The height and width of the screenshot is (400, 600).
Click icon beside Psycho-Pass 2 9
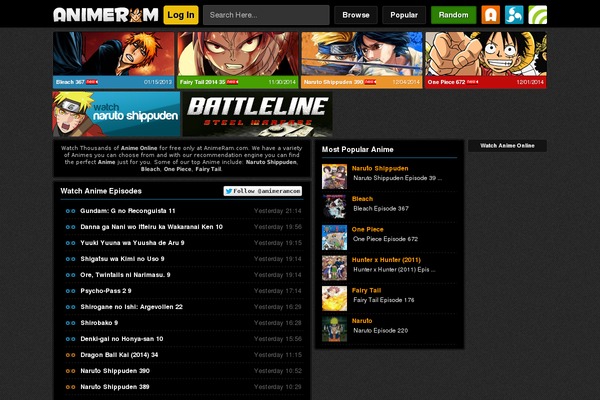tap(70, 291)
